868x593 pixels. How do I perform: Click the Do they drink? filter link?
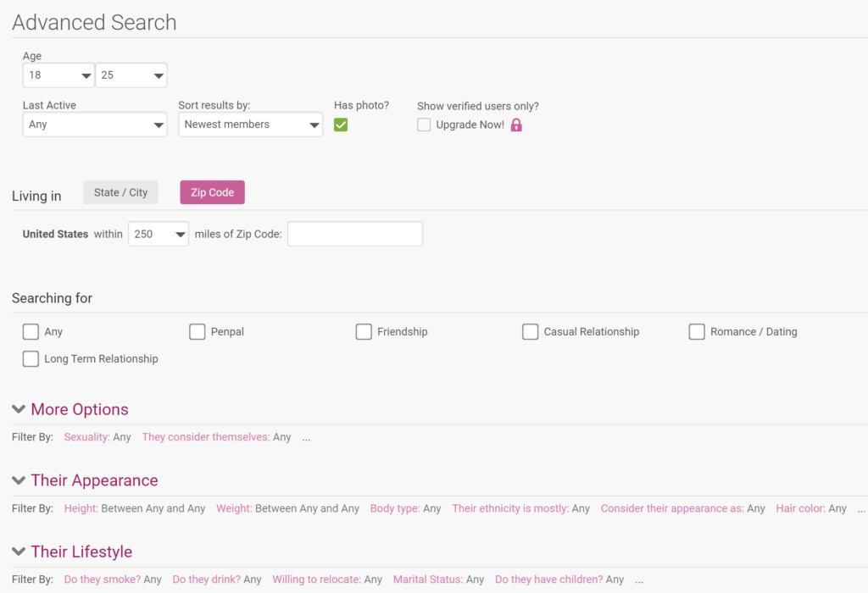[207, 579]
